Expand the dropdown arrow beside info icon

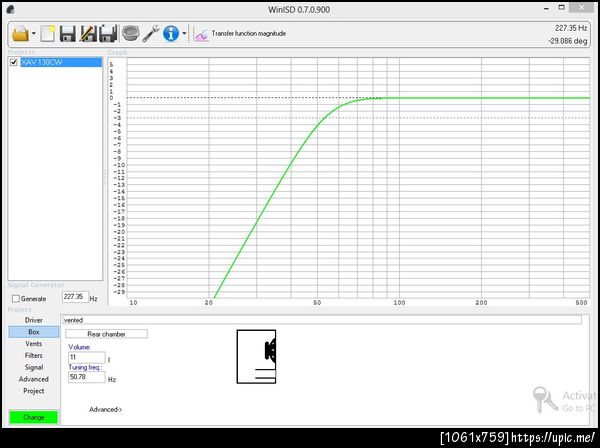(184, 34)
